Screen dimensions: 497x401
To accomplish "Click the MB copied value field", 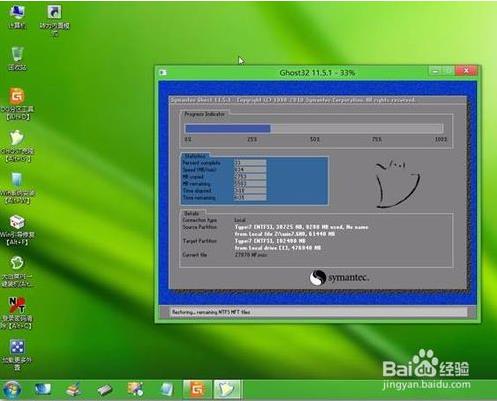I will (250, 177).
